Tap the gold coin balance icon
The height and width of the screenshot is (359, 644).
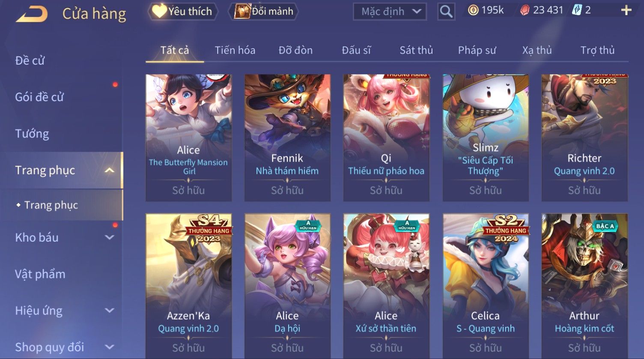pos(473,10)
